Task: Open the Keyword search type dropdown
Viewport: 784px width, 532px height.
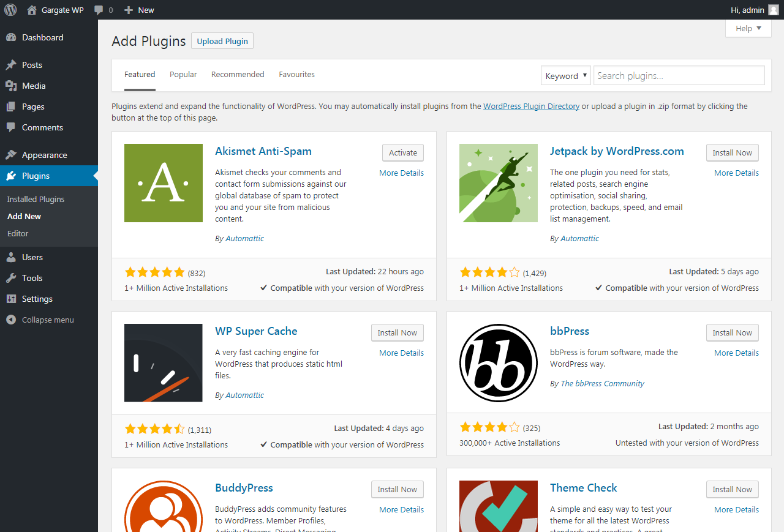Action: [x=566, y=76]
